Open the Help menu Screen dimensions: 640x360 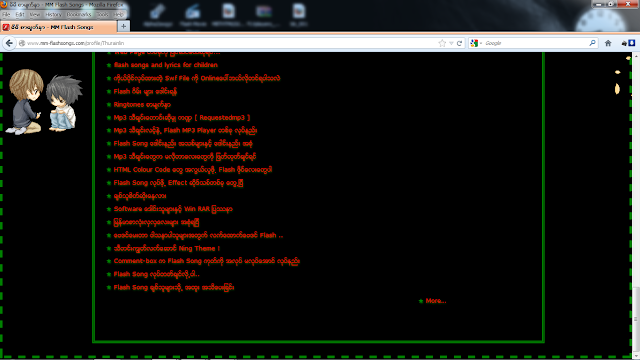click(118, 14)
